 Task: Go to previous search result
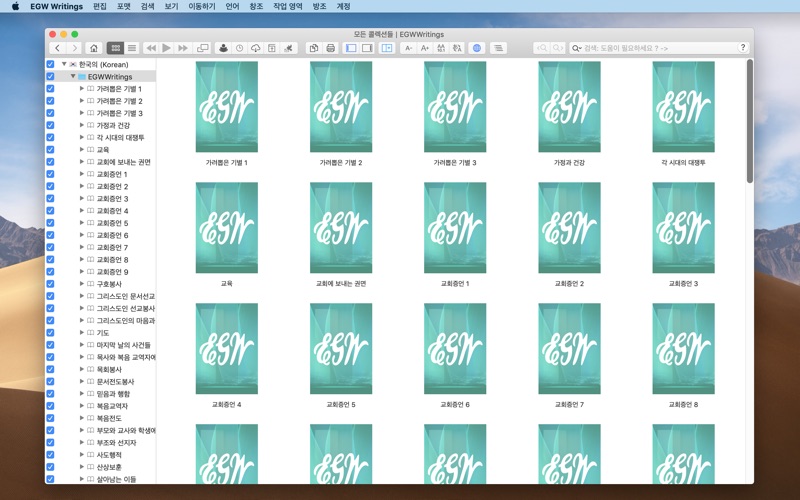click(542, 48)
